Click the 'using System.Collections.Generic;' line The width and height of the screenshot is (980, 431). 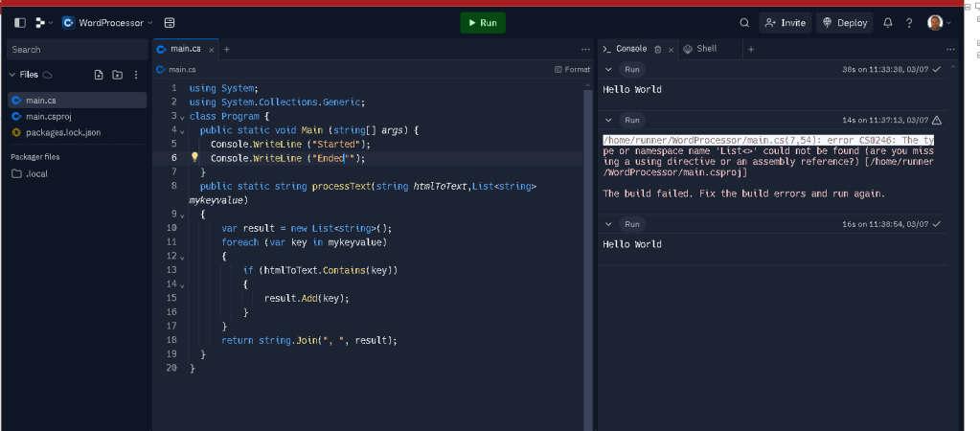click(277, 102)
